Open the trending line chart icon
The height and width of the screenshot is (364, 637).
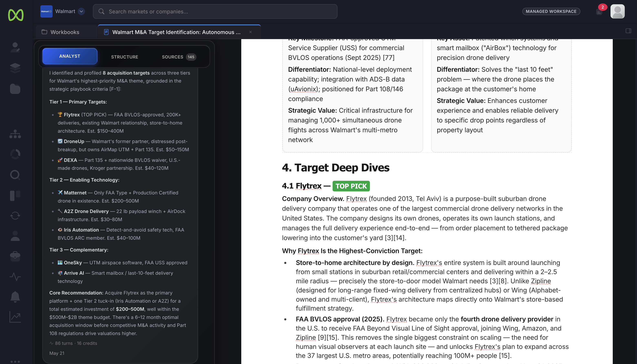(x=15, y=317)
